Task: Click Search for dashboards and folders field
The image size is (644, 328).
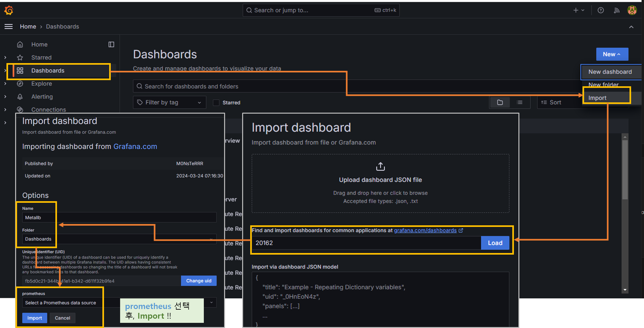Action: (357, 86)
